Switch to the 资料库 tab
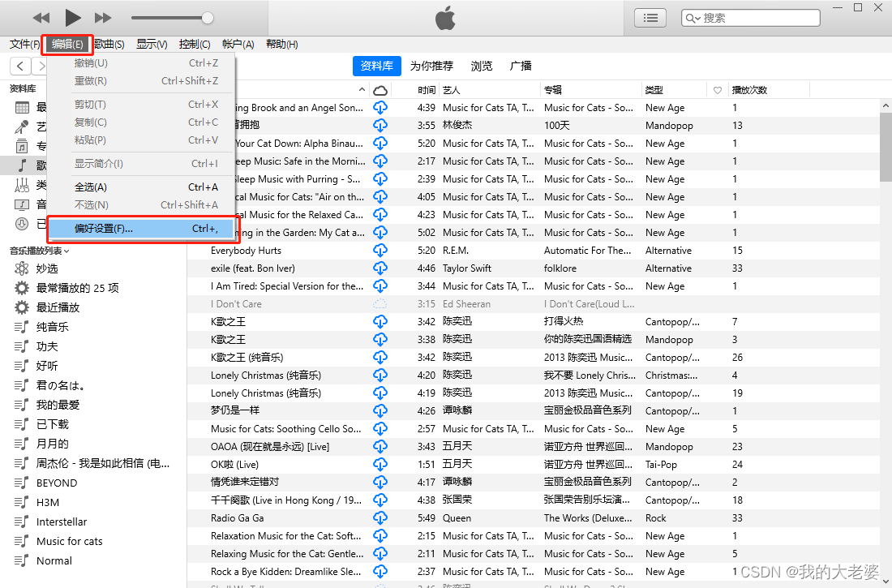Screen dimensions: 892x588 click(376, 66)
